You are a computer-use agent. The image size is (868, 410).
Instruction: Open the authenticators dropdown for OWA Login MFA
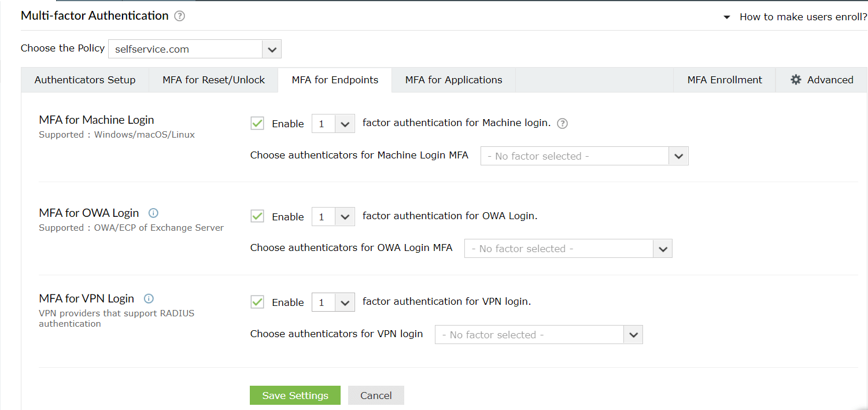(x=662, y=248)
